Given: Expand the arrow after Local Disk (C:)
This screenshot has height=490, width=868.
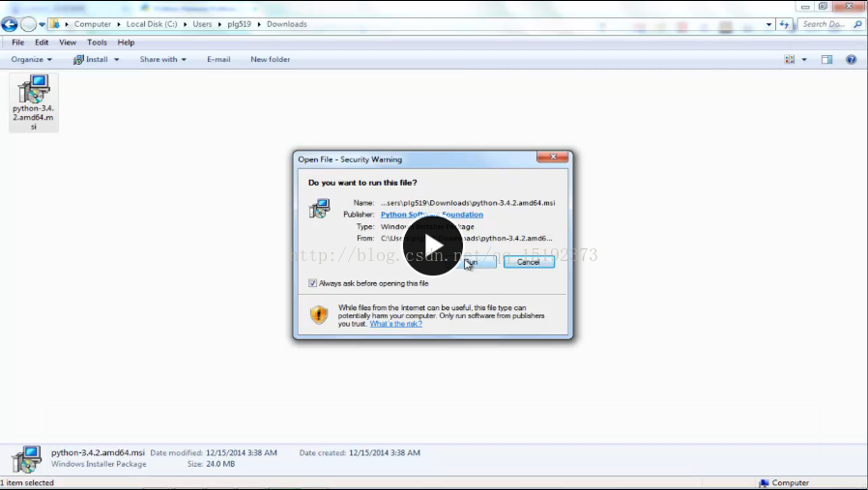Looking at the screenshot, I should [185, 24].
